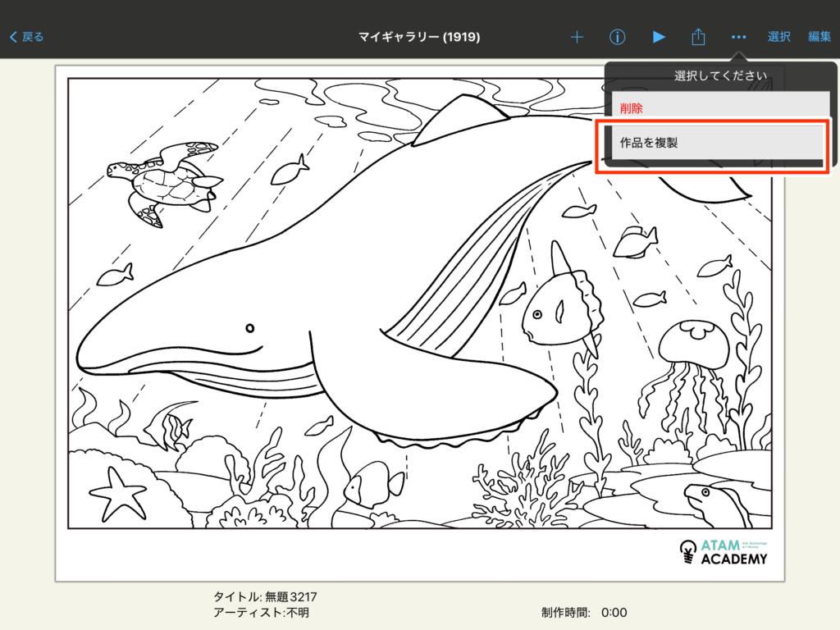Click the マイギャラリー (1919) title
The height and width of the screenshot is (630, 840).
[419, 37]
